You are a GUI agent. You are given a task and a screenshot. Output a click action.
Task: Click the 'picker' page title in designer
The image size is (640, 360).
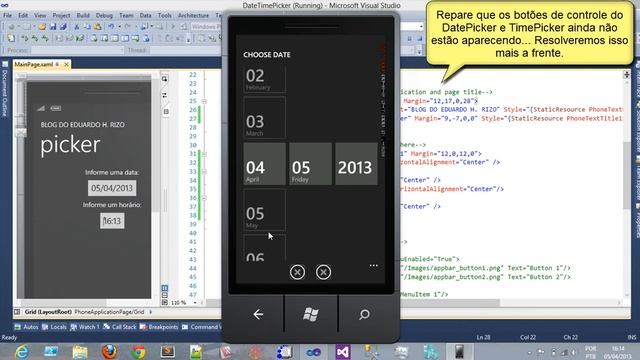70,144
